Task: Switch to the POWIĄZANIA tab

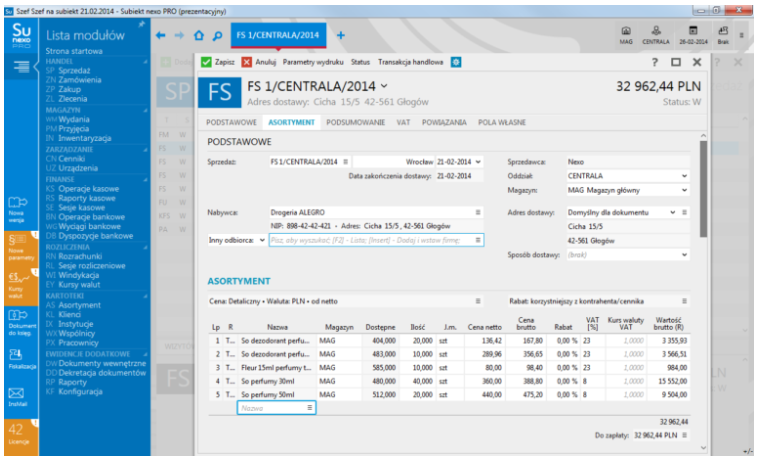Action: click(x=444, y=123)
